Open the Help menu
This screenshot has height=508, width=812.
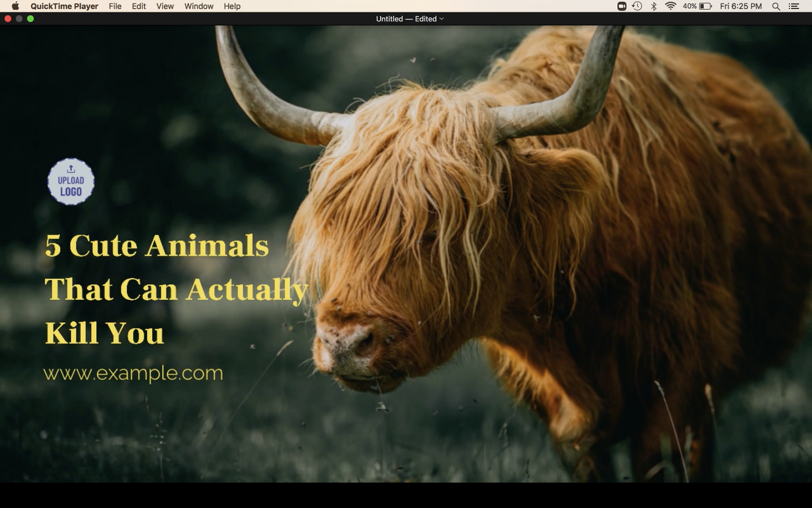click(232, 6)
